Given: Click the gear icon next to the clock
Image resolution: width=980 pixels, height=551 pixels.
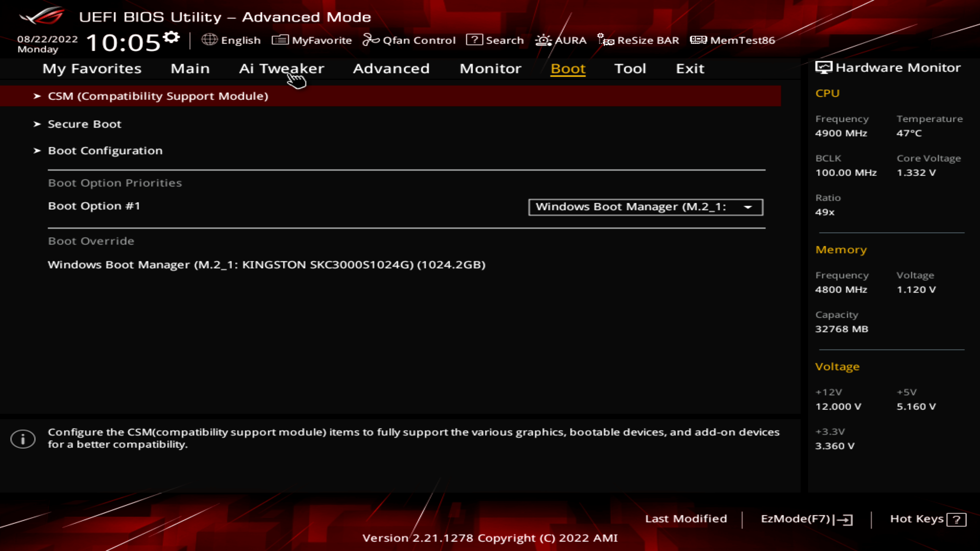Looking at the screenshot, I should tap(171, 37).
